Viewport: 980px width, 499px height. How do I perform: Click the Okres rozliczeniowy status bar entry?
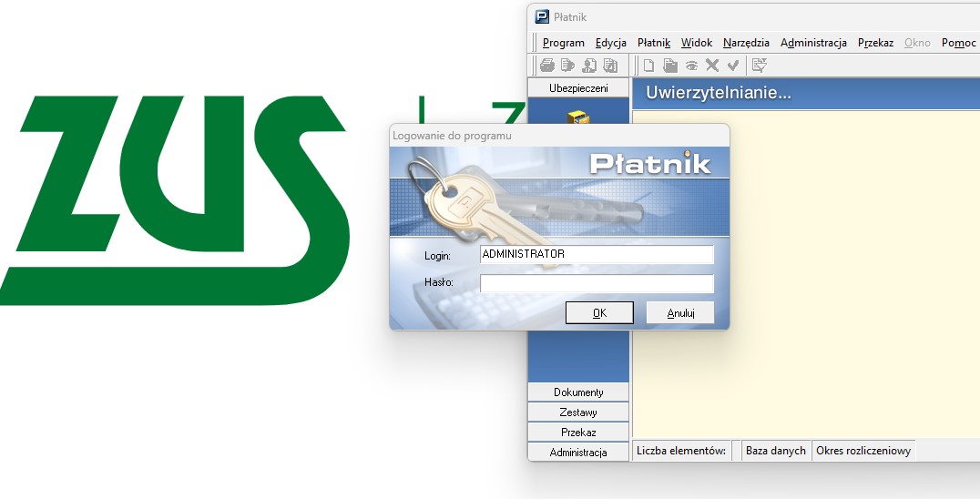[x=863, y=451]
